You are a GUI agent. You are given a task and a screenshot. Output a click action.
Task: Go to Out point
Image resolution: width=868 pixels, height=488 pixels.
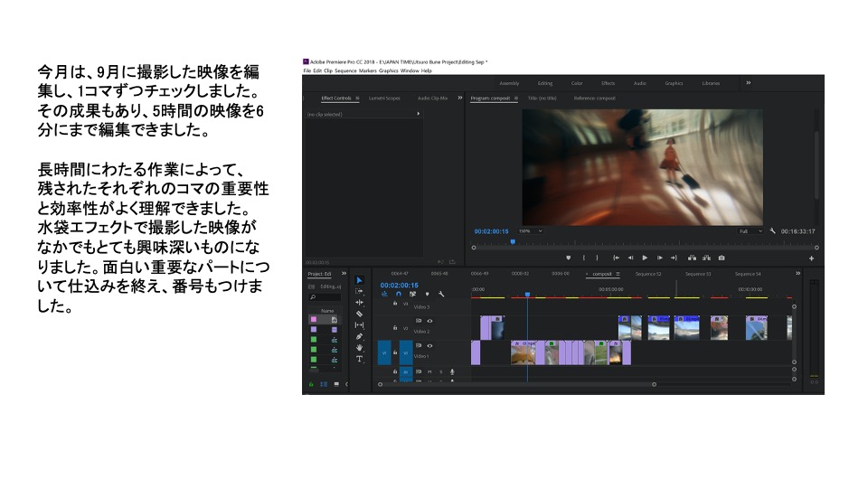point(674,258)
